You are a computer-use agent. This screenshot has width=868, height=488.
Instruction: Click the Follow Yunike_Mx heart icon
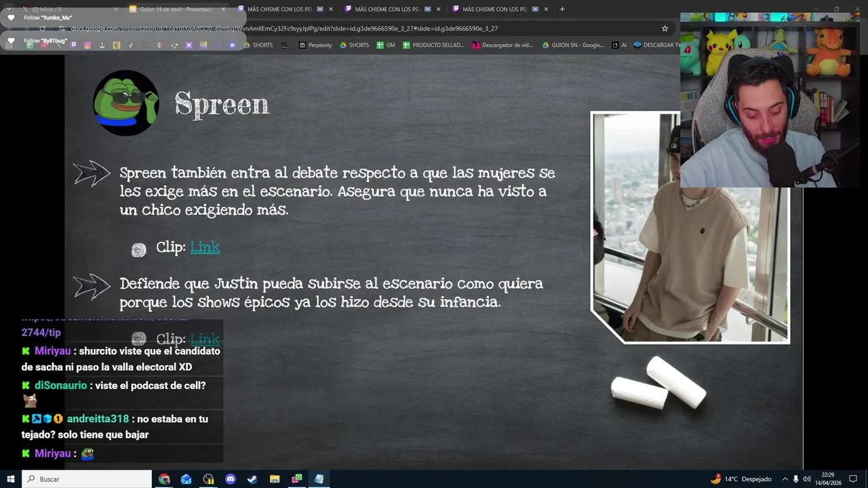[11, 18]
